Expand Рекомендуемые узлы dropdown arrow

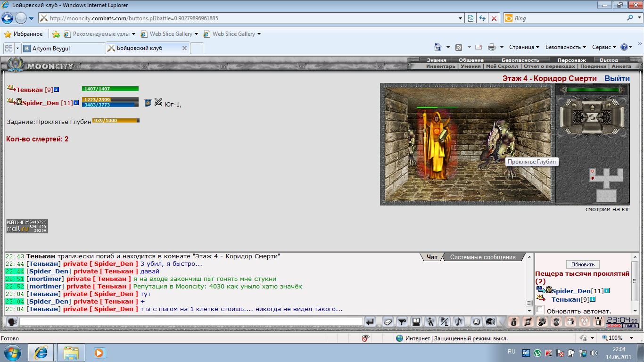(x=133, y=34)
